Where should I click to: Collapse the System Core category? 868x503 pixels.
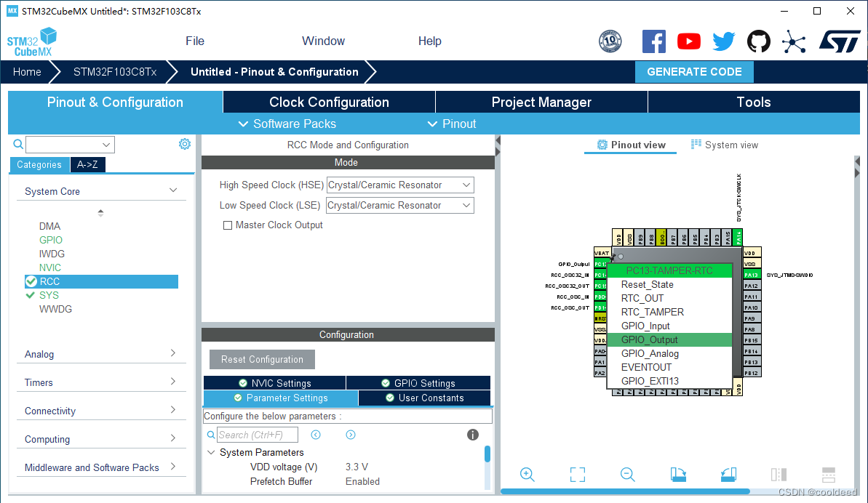(173, 190)
